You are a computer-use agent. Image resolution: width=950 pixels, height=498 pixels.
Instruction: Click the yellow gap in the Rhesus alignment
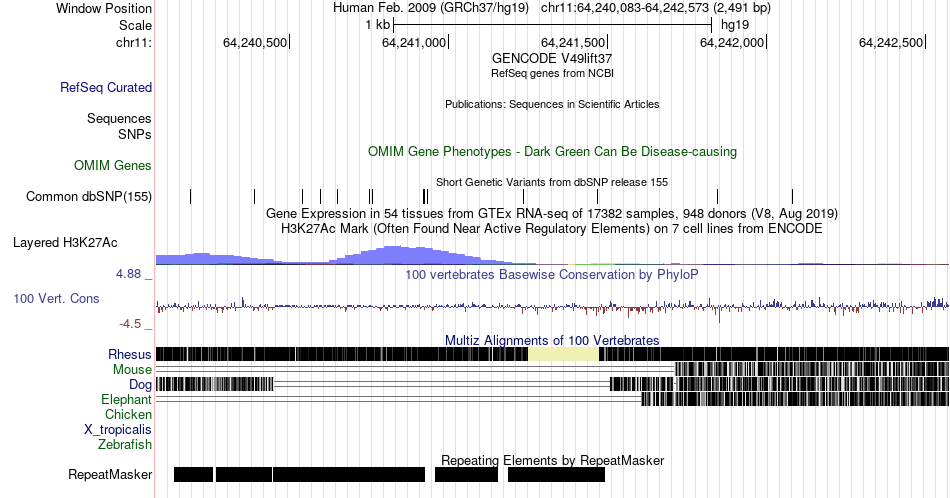563,354
